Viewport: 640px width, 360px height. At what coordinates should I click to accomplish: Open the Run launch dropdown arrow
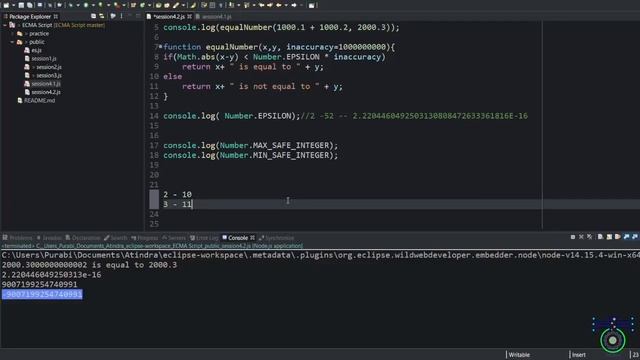tap(93, 5)
